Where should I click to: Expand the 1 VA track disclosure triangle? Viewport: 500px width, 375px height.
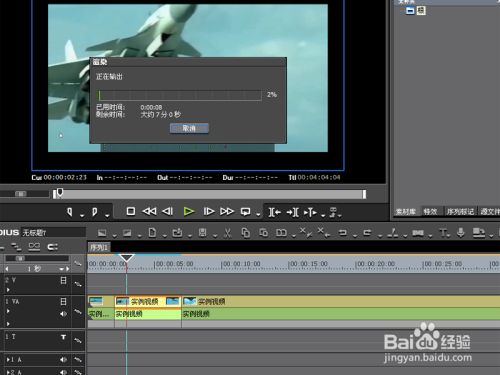coord(8,311)
